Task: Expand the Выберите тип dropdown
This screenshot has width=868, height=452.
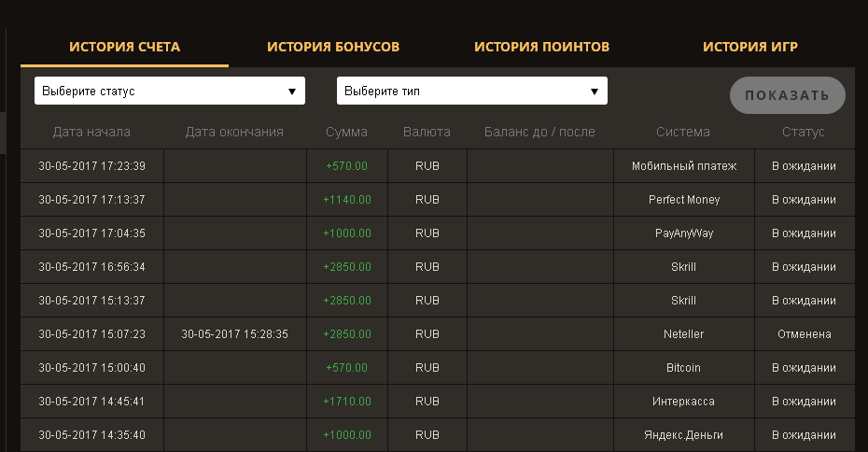Action: (x=471, y=92)
